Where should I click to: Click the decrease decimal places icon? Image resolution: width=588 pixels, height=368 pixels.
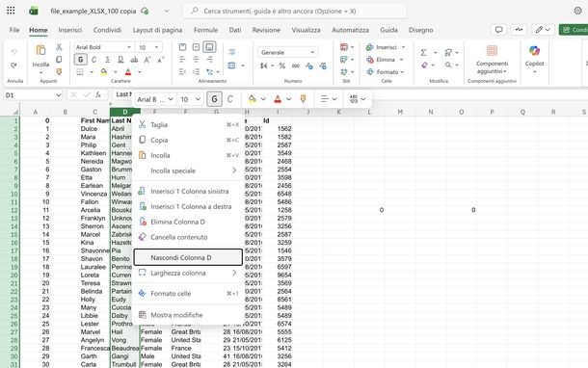pyautogui.click(x=323, y=66)
